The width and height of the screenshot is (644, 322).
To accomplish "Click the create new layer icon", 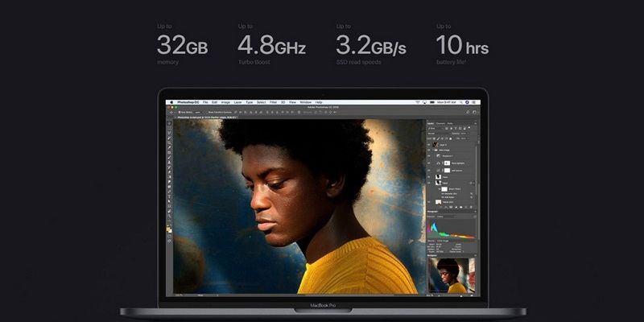I will (x=466, y=207).
